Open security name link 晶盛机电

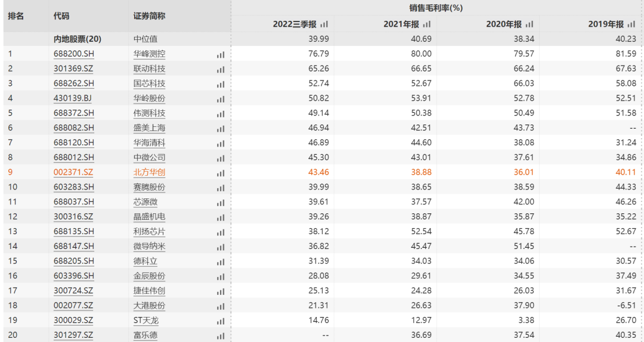150,216
